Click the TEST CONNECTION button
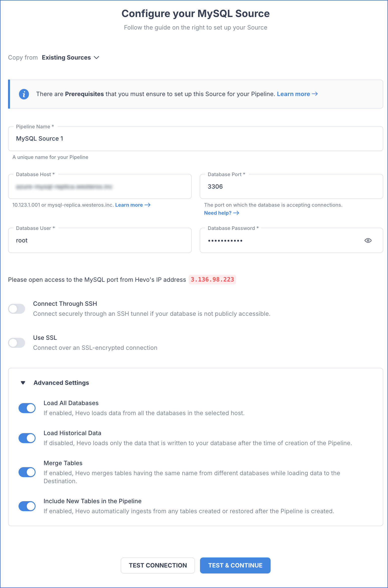The width and height of the screenshot is (388, 588). pos(158,565)
